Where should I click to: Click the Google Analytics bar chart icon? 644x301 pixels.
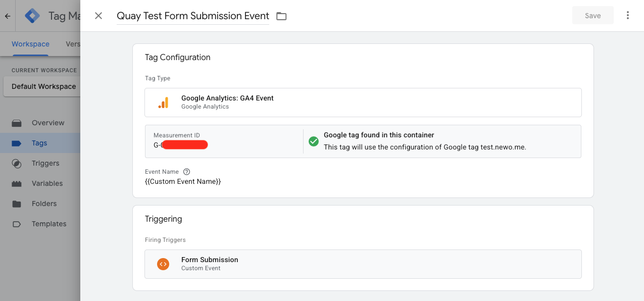[163, 103]
